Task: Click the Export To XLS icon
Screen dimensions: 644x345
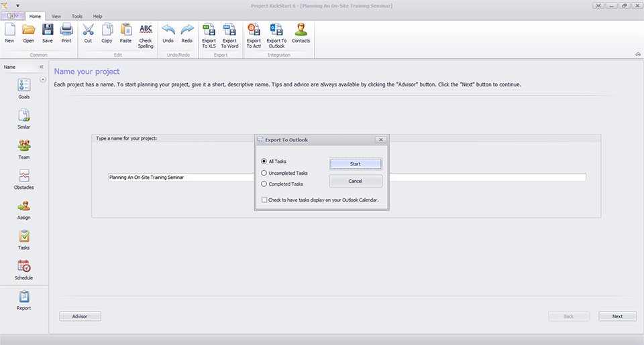Action: pos(209,36)
